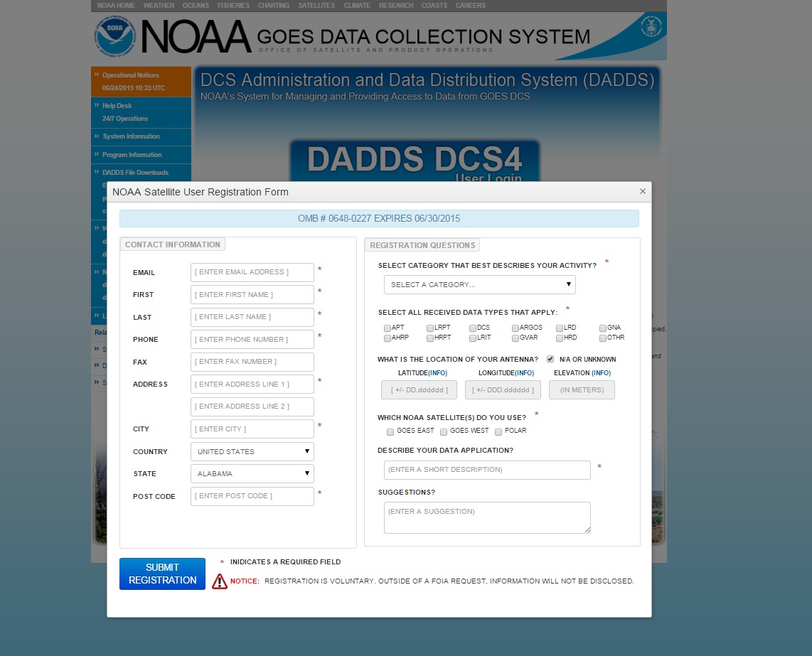Open the Elevation INFO link
The width and height of the screenshot is (812, 656).
(x=602, y=373)
